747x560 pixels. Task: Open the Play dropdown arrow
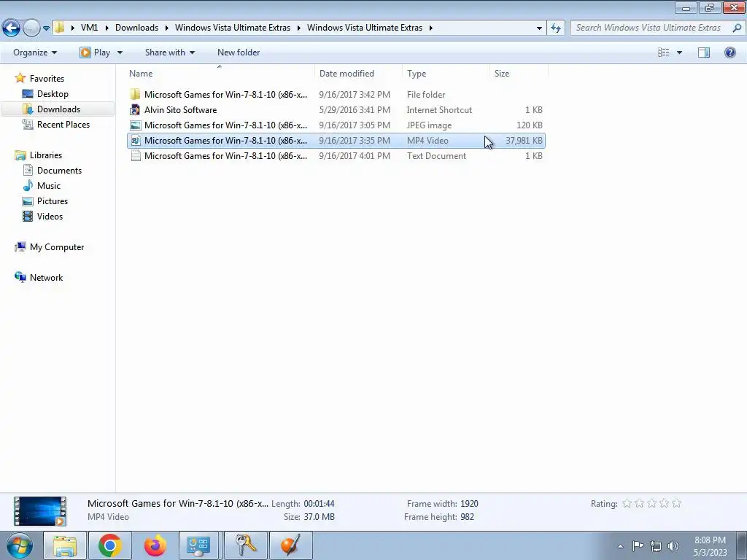120,52
